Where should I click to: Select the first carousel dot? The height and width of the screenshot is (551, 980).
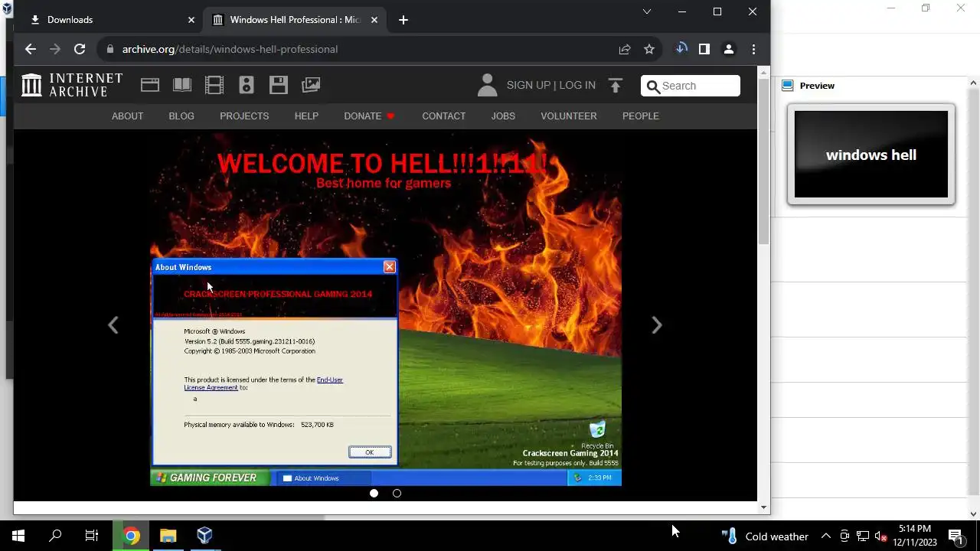pos(374,494)
